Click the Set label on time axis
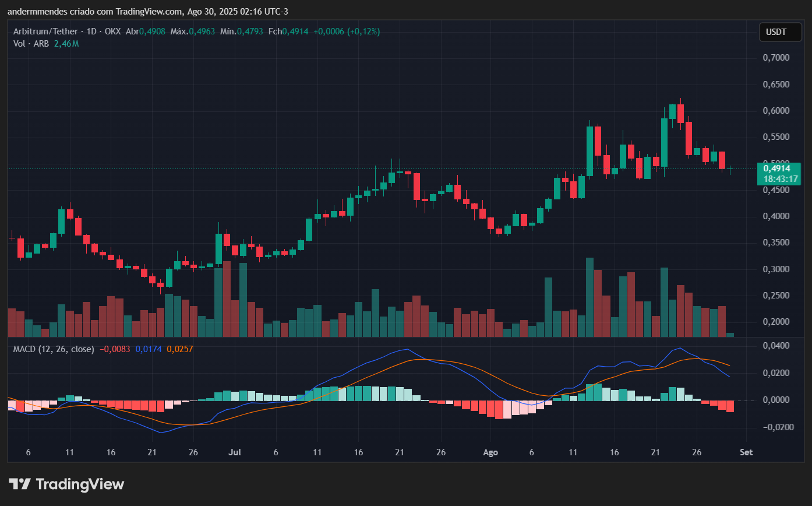 746,452
